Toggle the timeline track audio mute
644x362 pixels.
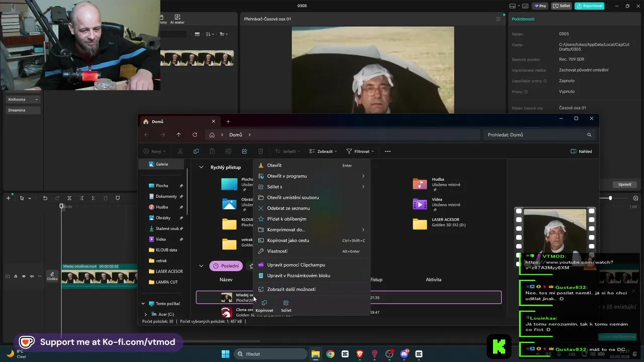[32, 276]
